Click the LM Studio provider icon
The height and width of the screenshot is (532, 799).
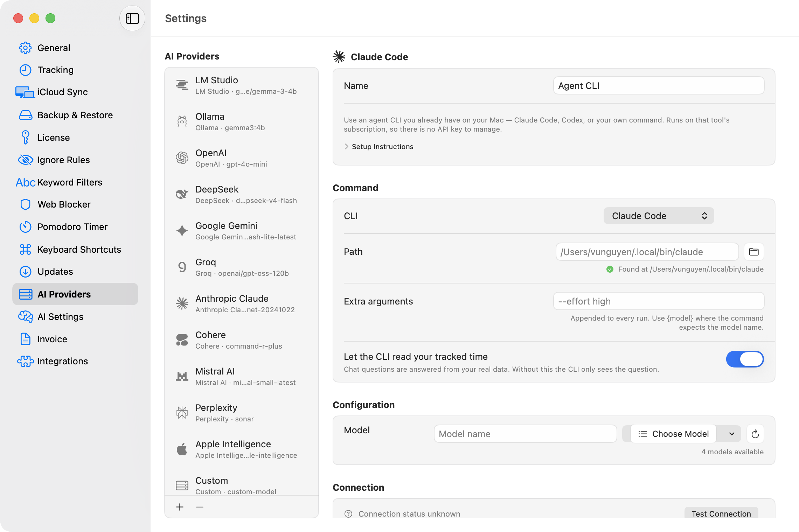point(182,85)
